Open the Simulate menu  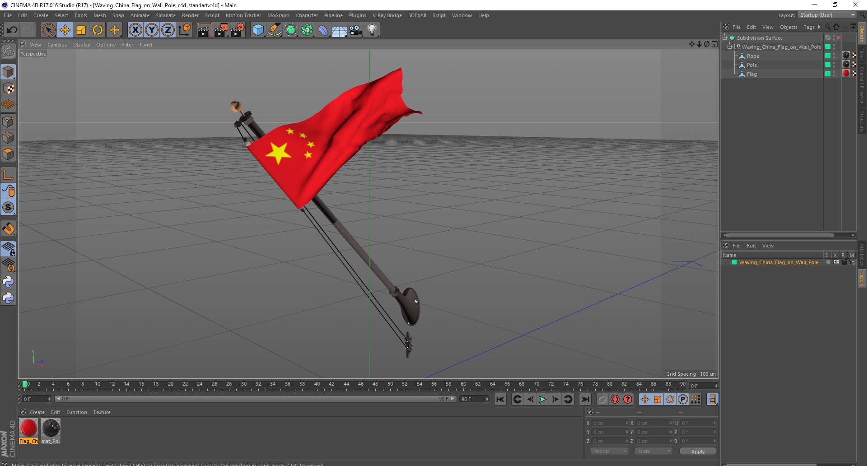coord(166,15)
